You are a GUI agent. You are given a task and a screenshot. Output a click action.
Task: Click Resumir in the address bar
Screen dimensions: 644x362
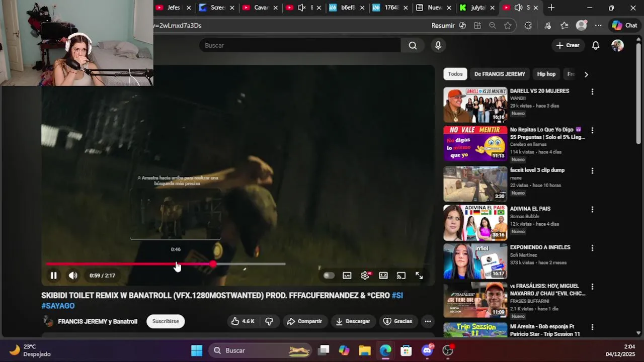443,26
